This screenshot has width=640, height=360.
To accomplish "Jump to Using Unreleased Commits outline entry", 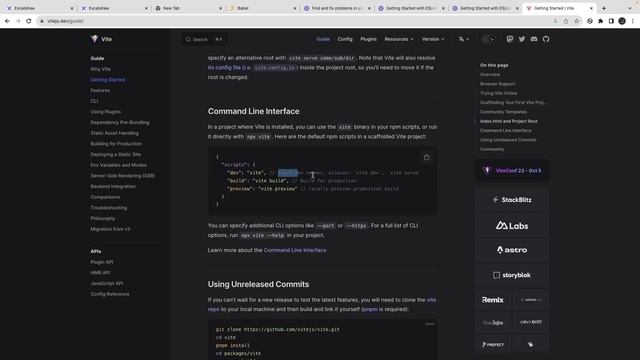I will click(508, 140).
